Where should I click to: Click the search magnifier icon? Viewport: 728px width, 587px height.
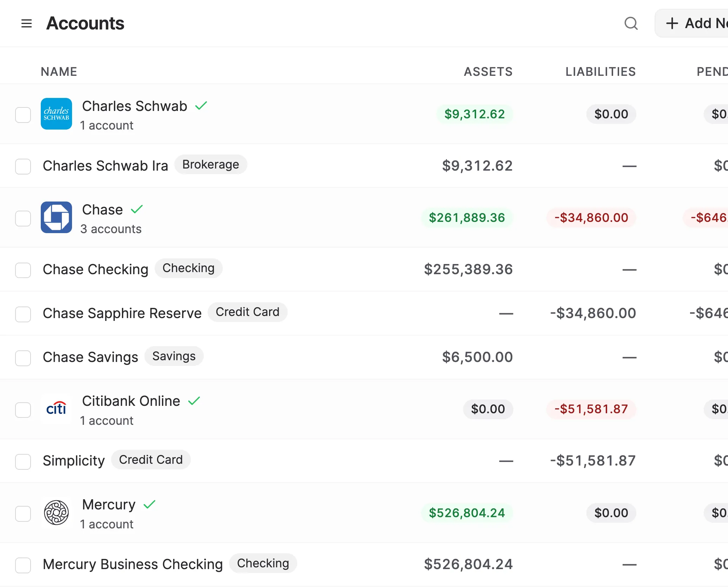coord(631,24)
